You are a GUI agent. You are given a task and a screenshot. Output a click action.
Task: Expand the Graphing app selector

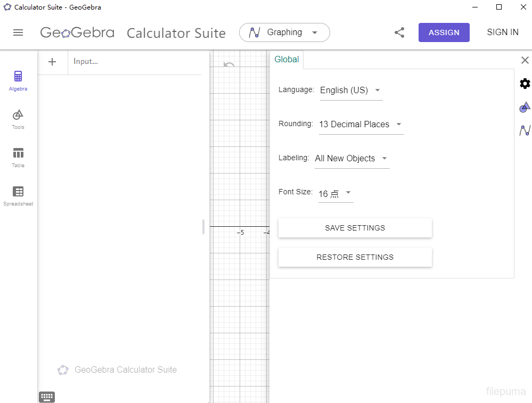[284, 32]
